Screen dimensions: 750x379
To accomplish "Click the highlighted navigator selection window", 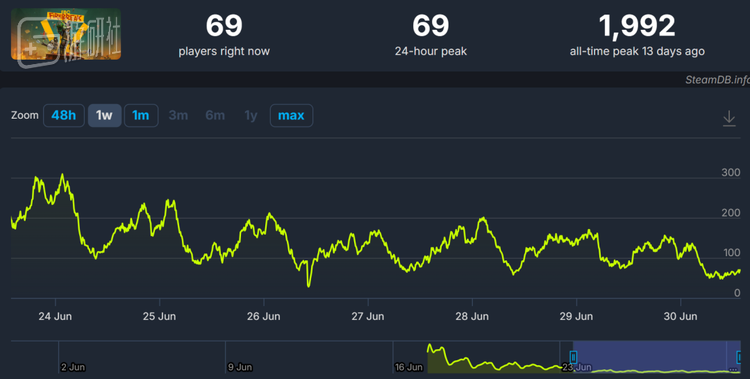I will pos(656,357).
